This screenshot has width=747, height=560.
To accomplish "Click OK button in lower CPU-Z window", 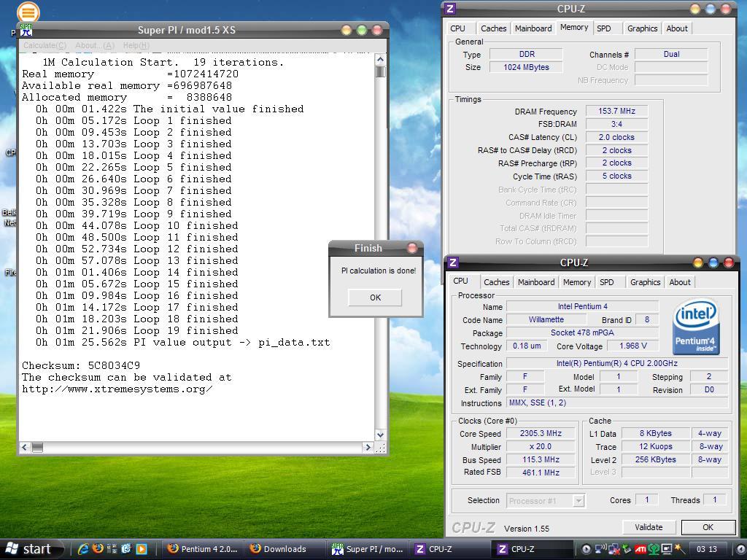I will tap(708, 527).
